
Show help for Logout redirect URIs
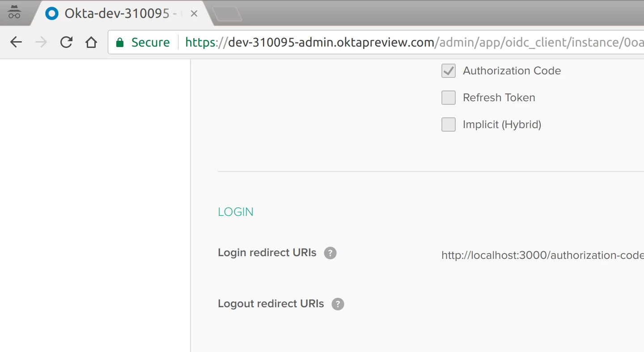point(338,304)
